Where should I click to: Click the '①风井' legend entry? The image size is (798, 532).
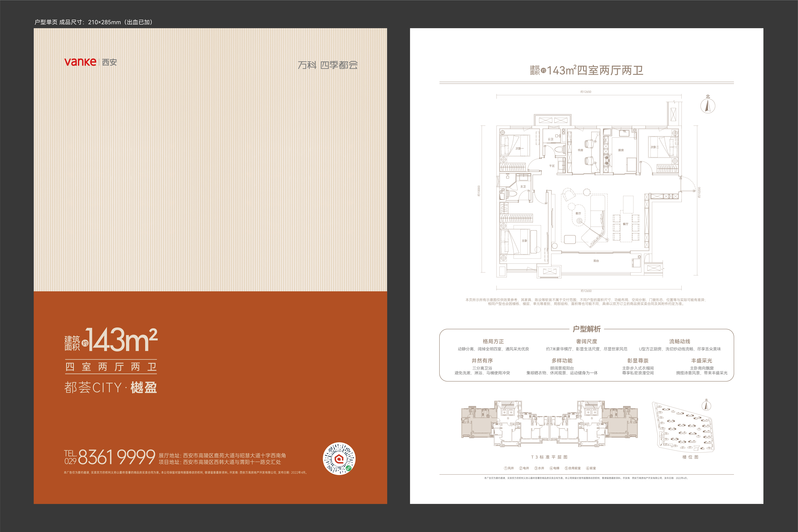(x=509, y=468)
